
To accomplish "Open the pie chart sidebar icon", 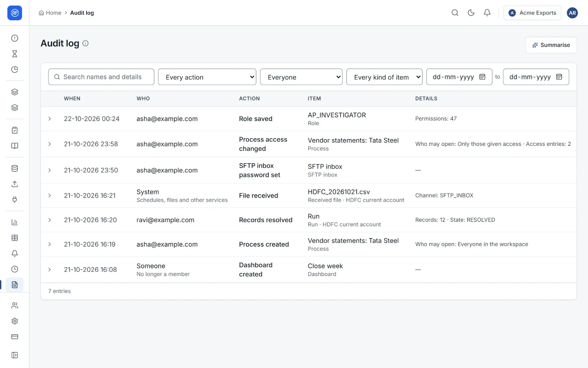I will (x=15, y=69).
